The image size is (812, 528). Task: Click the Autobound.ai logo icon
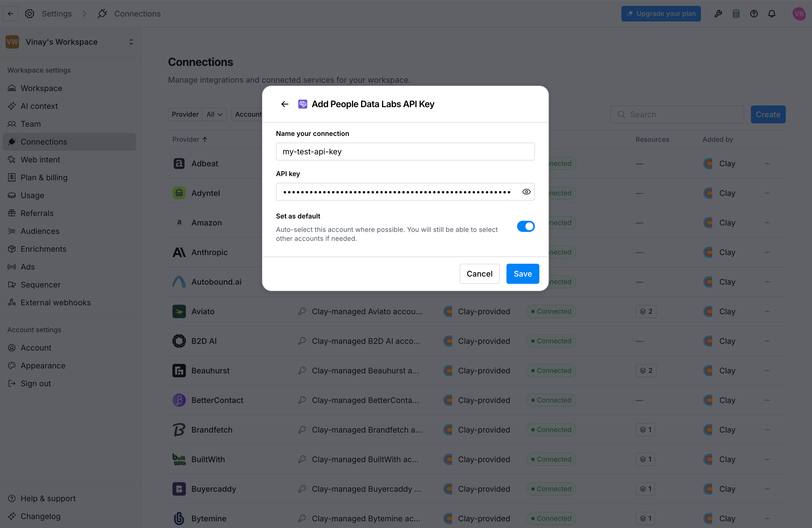[179, 282]
